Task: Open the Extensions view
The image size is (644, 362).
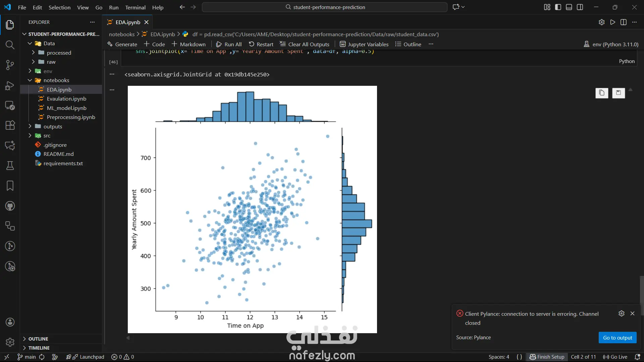Action: (x=10, y=125)
